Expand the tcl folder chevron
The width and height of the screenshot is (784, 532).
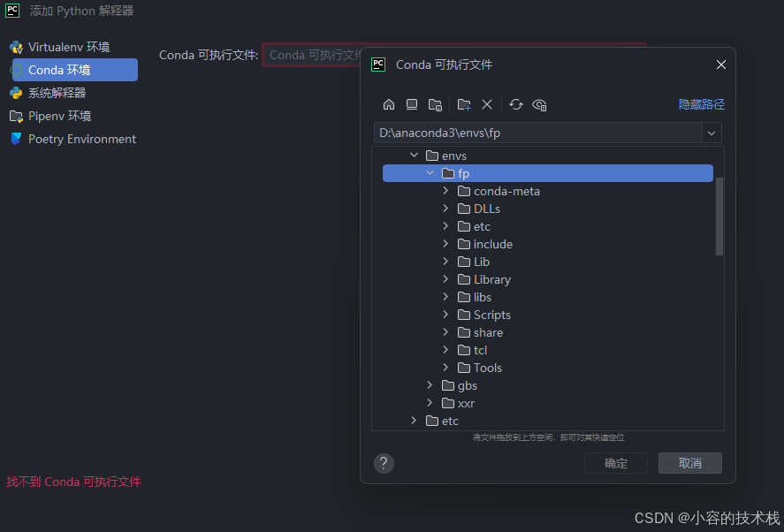click(445, 350)
